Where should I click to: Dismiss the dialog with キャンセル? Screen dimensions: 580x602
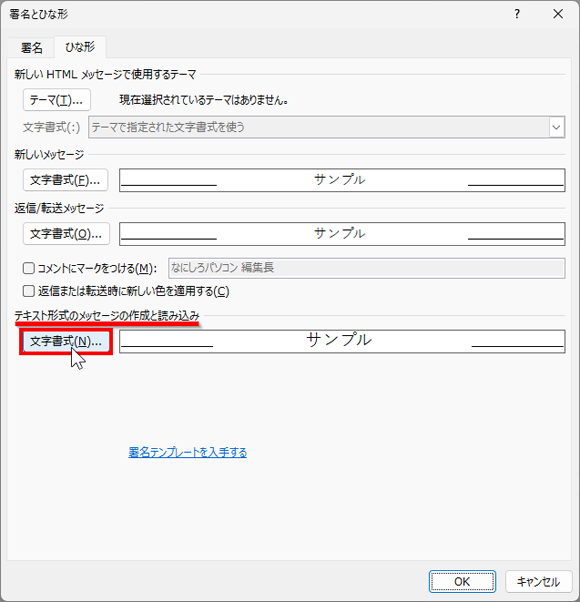[x=539, y=581]
